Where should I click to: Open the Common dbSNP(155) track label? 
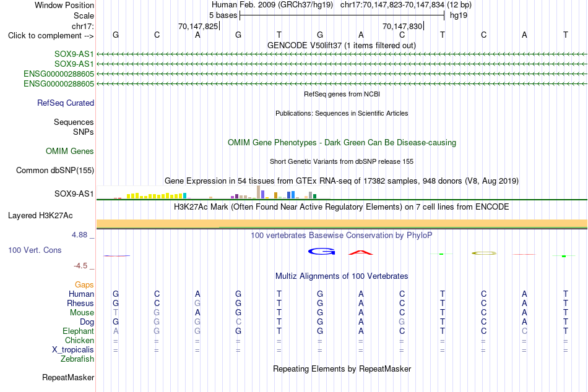coord(54,170)
